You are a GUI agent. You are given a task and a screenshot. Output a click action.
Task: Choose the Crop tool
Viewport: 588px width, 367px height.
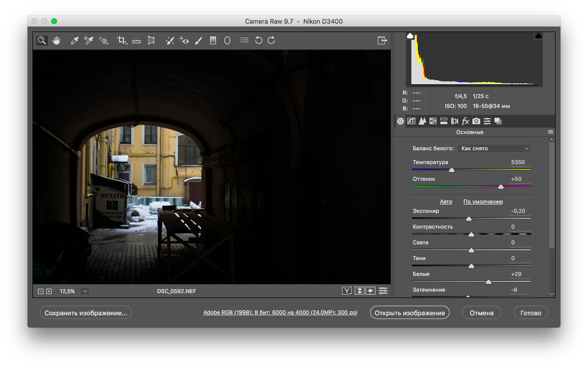coord(122,40)
